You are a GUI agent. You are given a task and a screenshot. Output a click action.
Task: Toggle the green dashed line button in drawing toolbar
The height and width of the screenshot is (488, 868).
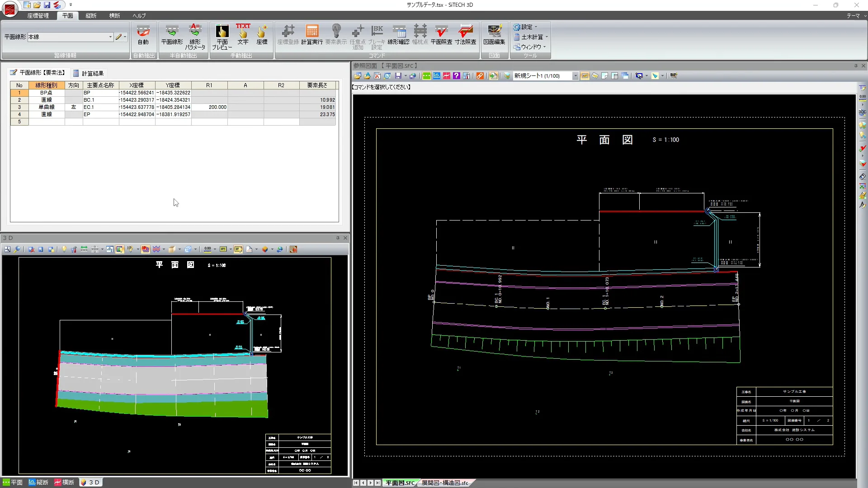coord(426,76)
